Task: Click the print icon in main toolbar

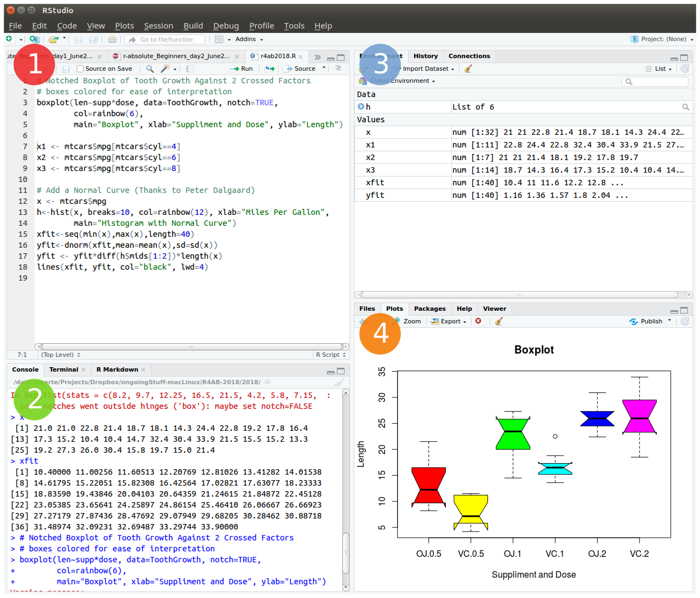Action: click(x=112, y=39)
